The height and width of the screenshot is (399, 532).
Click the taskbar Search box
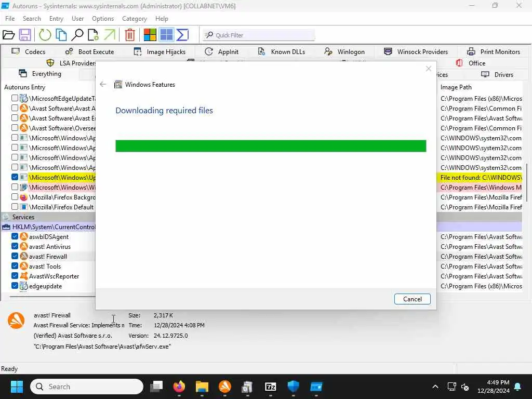pos(87,387)
